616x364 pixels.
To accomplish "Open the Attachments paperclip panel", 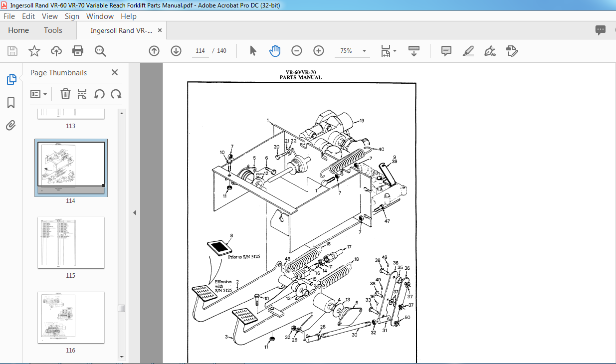I will click(11, 125).
